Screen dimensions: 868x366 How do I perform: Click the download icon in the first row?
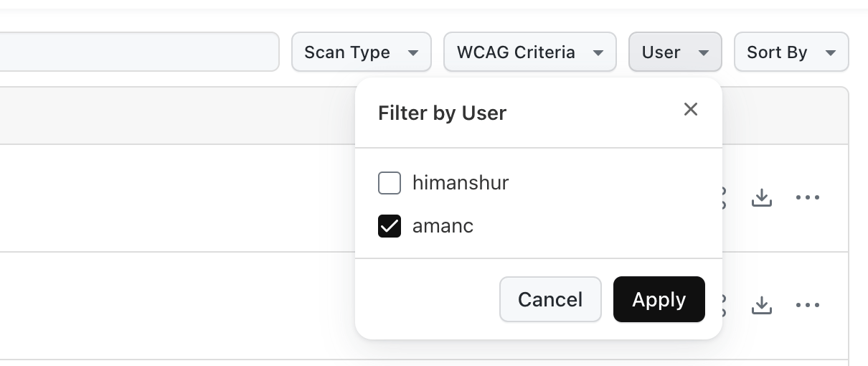(x=761, y=198)
